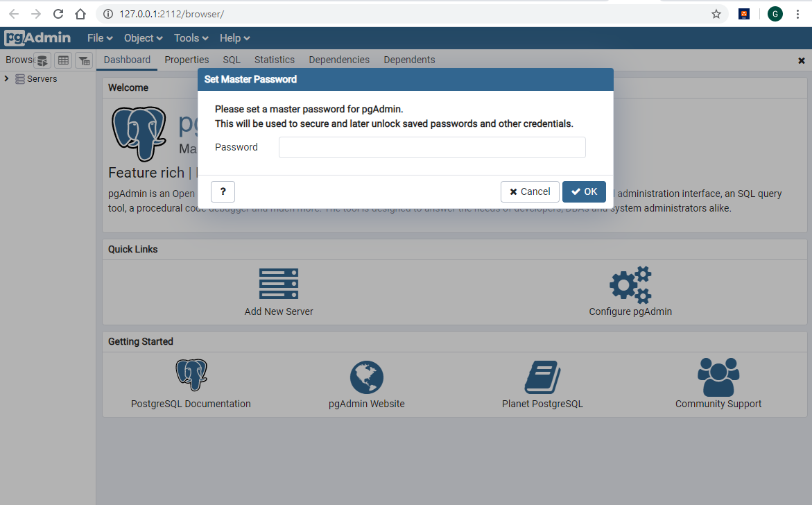Open the help question mark button
Image resolution: width=812 pixels, height=505 pixels.
[223, 191]
